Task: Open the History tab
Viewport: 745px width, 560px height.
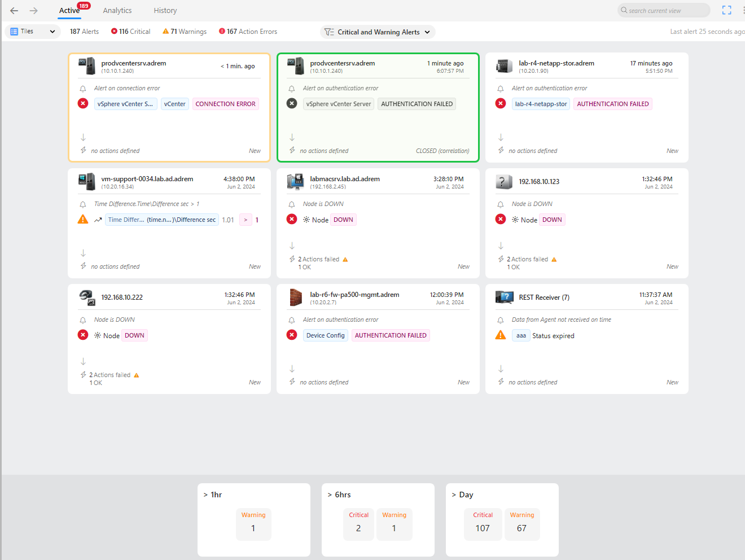Action: coord(165,11)
